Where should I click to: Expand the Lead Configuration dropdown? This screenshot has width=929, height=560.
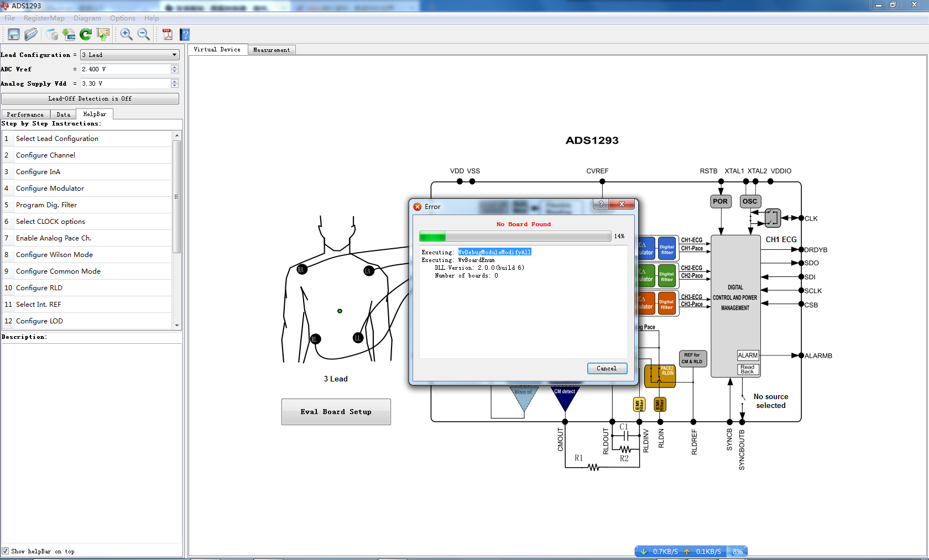coord(174,55)
